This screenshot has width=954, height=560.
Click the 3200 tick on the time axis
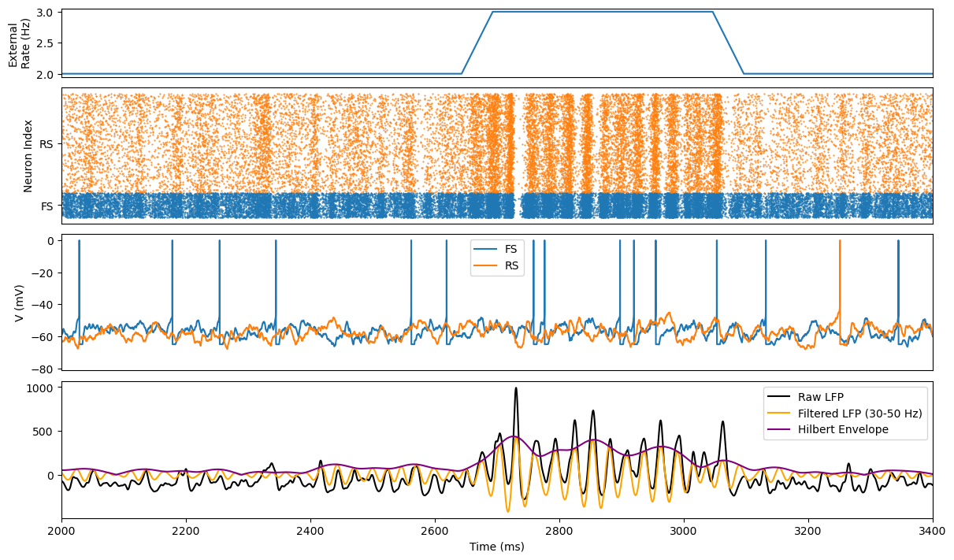point(808,532)
